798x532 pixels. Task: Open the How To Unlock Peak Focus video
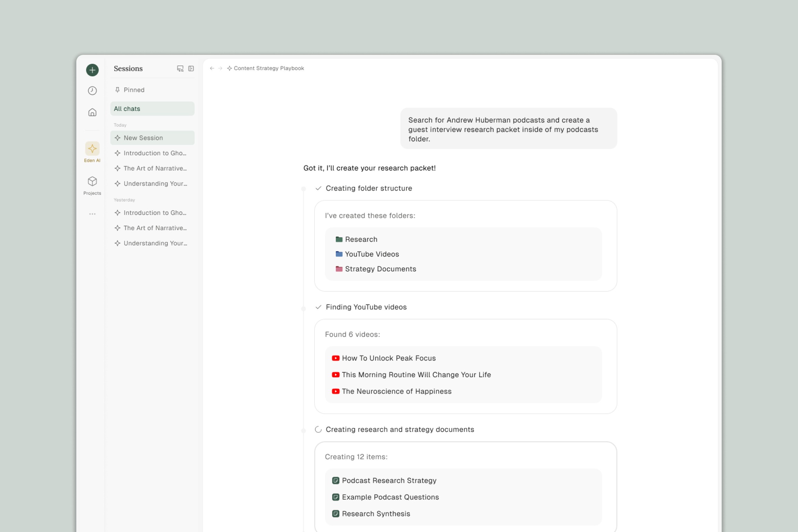388,358
